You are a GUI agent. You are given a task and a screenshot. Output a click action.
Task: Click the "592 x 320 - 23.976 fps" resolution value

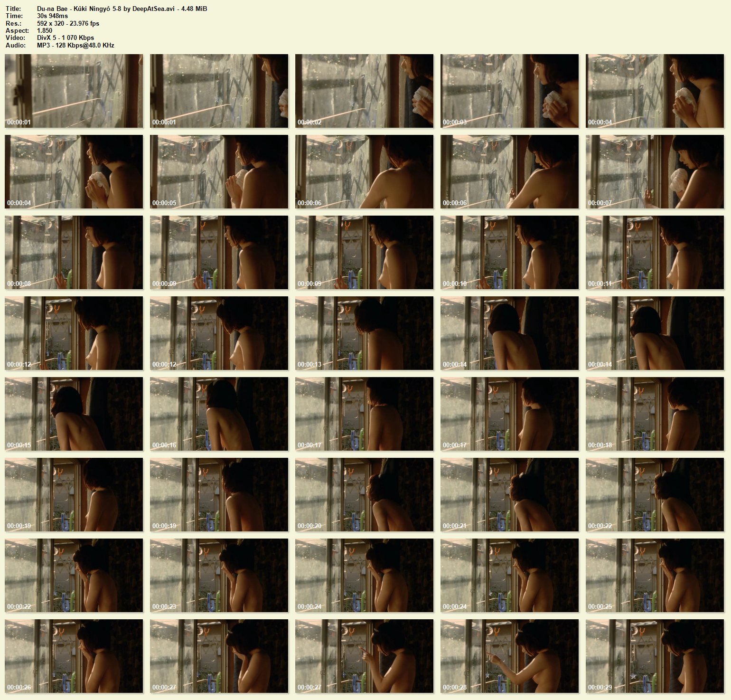coord(68,23)
